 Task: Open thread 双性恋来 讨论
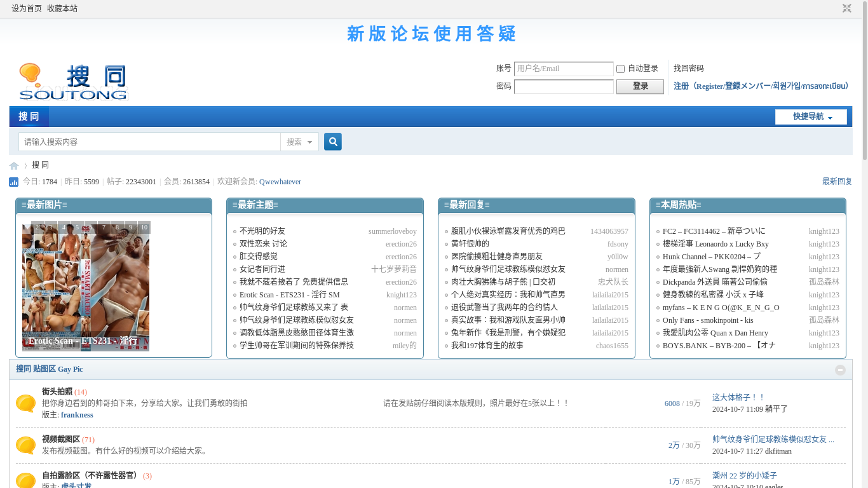point(263,244)
